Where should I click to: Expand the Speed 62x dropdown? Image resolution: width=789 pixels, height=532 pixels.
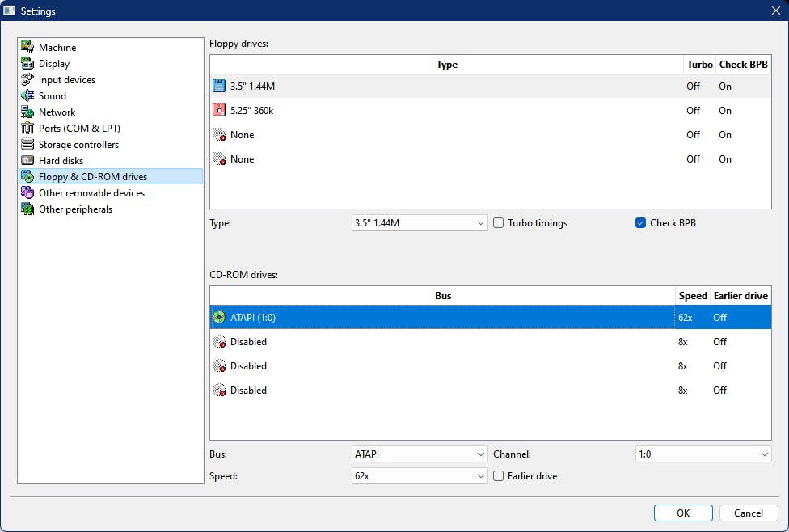tap(420, 476)
